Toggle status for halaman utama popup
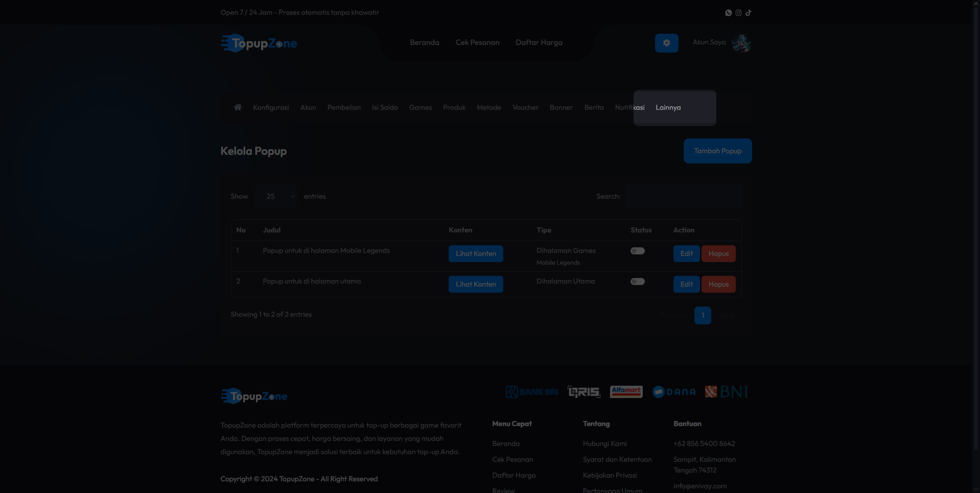Viewport: 980px width, 493px height. [638, 281]
